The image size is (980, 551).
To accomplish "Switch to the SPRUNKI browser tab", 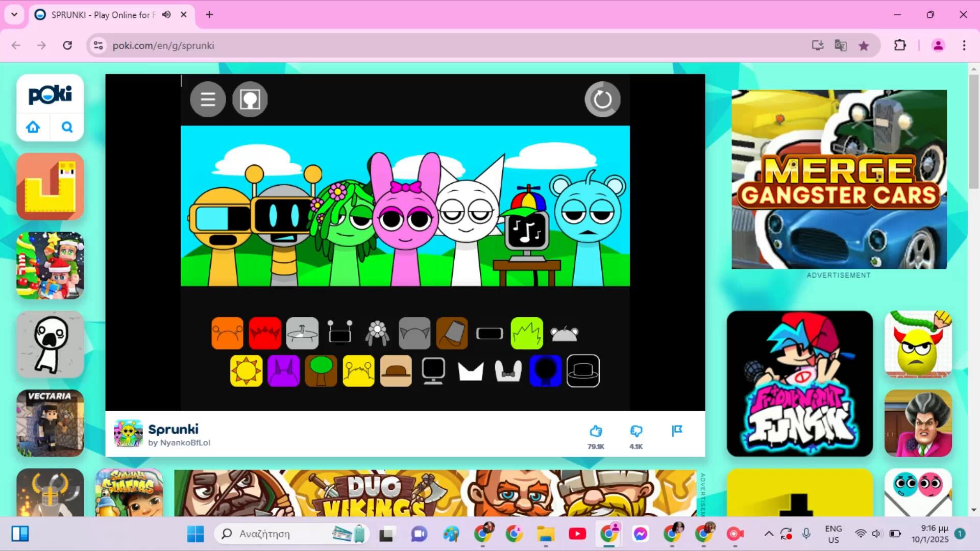I will coord(102,15).
